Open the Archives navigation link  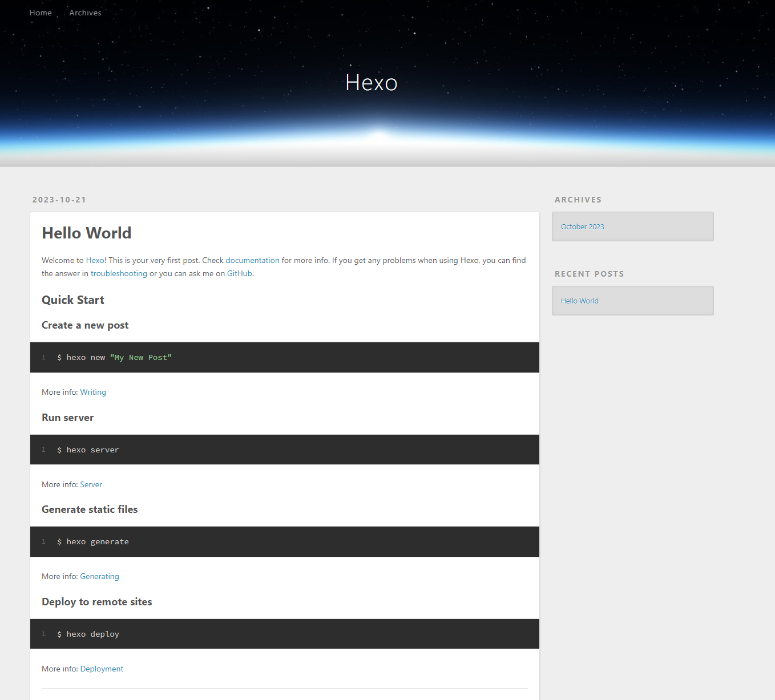click(85, 13)
